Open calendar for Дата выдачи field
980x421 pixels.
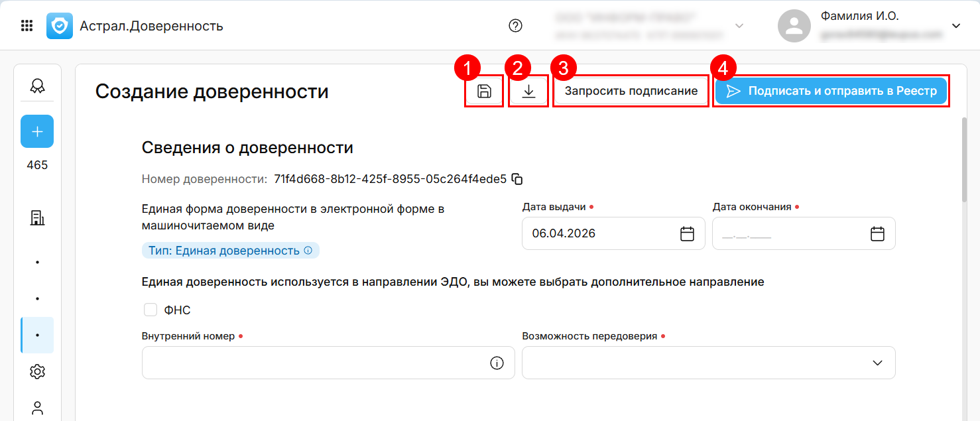pyautogui.click(x=687, y=233)
